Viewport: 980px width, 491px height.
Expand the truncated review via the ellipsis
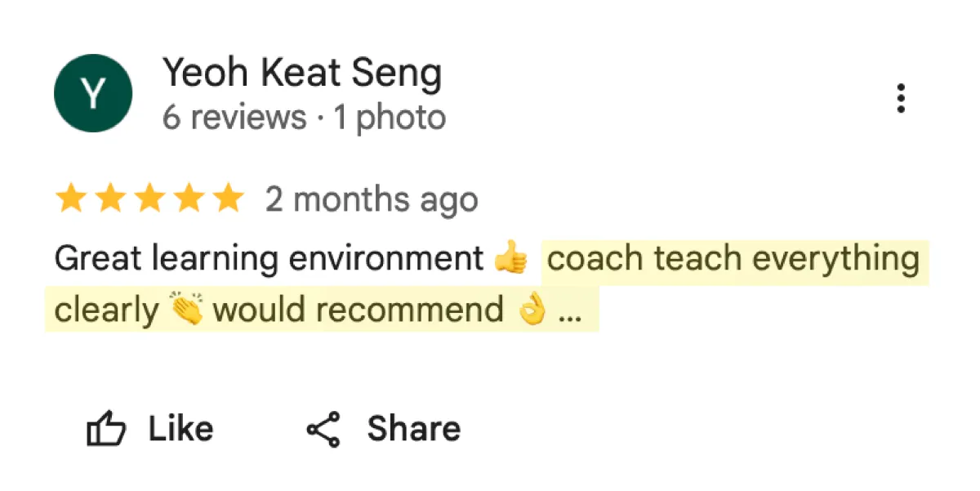pos(569,317)
